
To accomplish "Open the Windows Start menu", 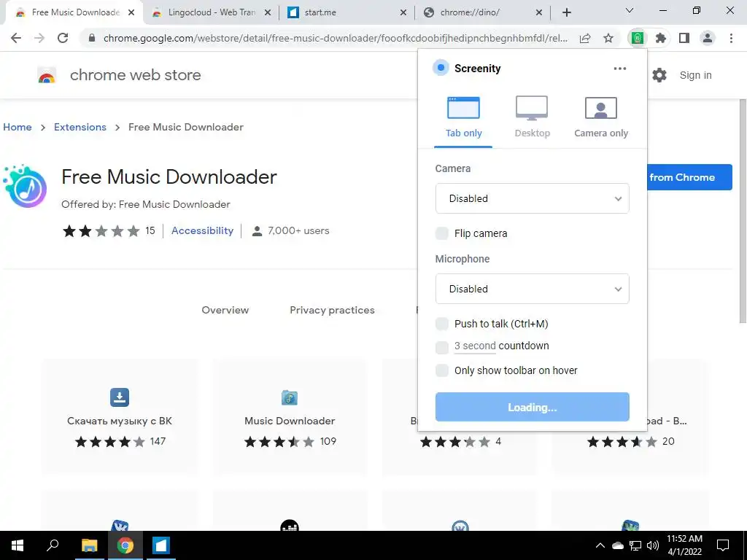I will tap(18, 545).
